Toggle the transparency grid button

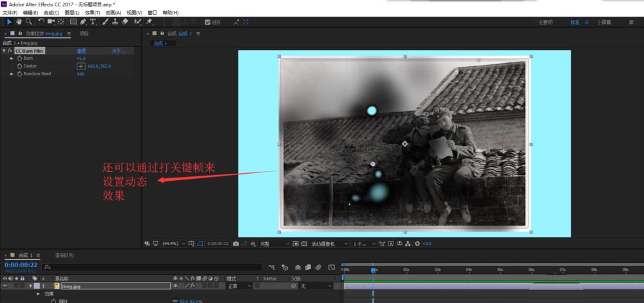click(305, 244)
